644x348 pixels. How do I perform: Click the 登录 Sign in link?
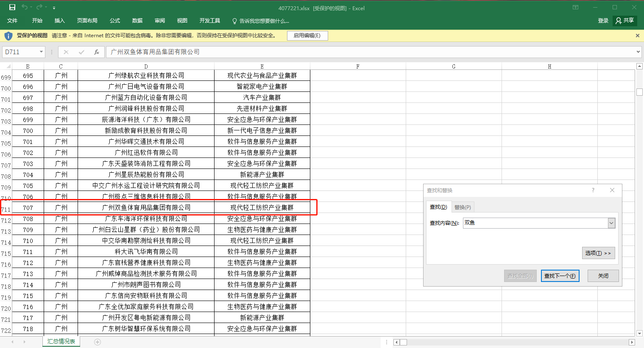coord(603,21)
